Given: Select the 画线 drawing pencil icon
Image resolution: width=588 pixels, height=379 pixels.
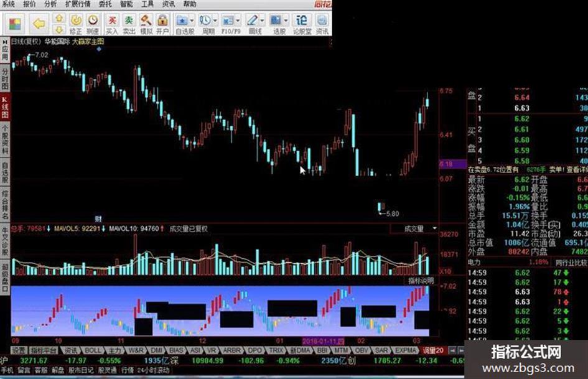Looking at the screenshot, I should 253,21.
